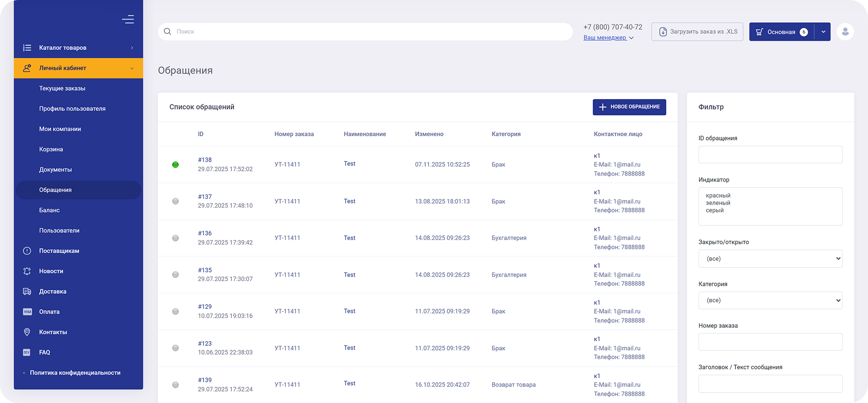Screen dimensions: 868x403
Task: Expand the cart dropdown arrow next to 'Основная'
Action: (823, 32)
